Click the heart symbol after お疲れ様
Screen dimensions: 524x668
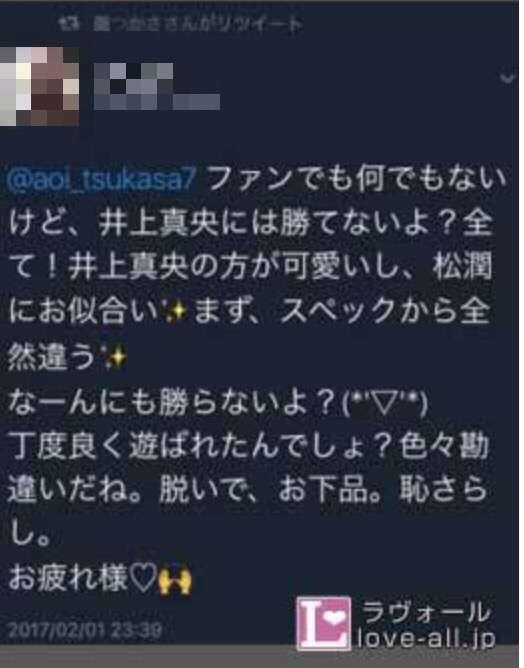click(x=143, y=579)
